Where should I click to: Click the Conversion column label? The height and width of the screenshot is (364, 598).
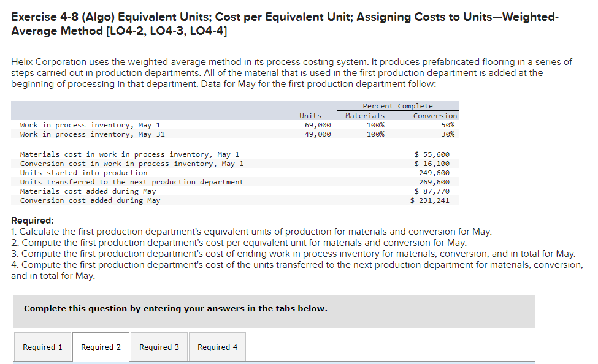[x=435, y=115]
